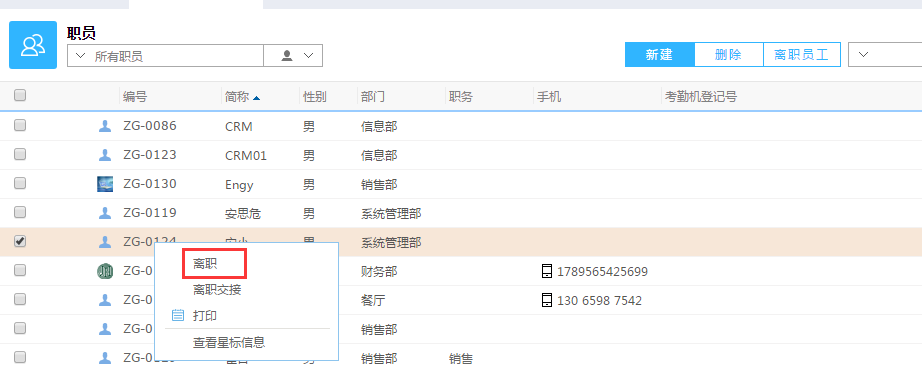The image size is (922, 368).
Task: Uncheck the highlighted 系统管理部 row checkbox
Action: [20, 241]
